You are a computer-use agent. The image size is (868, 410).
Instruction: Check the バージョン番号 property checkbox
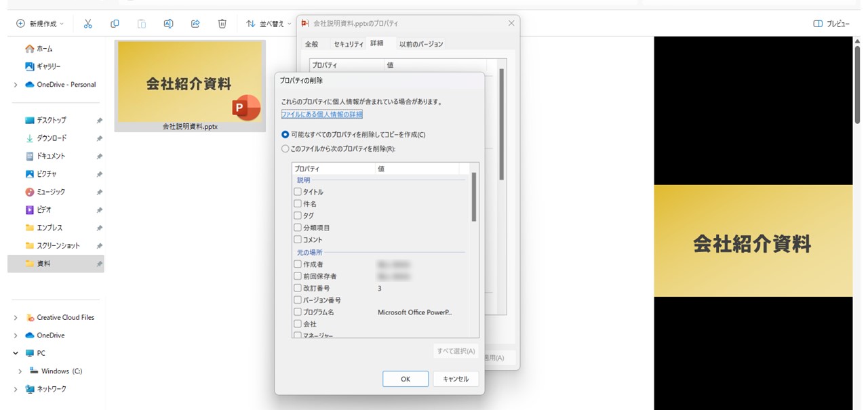pyautogui.click(x=298, y=300)
